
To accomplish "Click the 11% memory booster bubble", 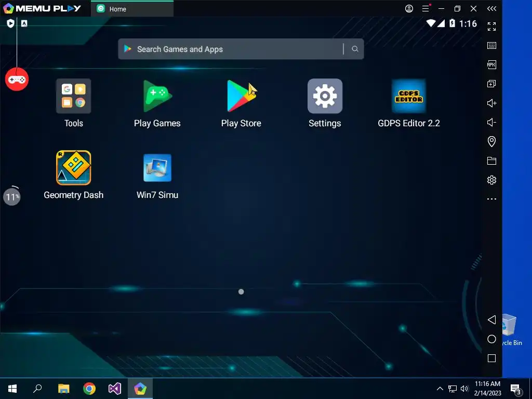I will click(x=12, y=196).
